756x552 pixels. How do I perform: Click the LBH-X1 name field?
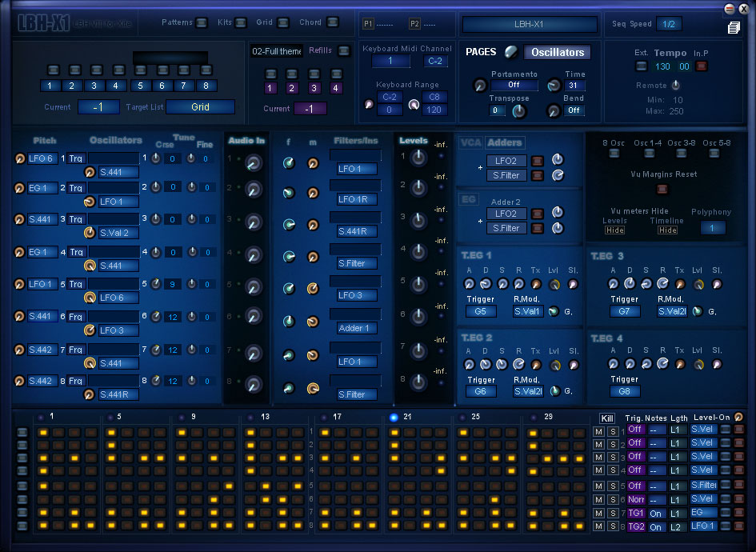point(528,25)
